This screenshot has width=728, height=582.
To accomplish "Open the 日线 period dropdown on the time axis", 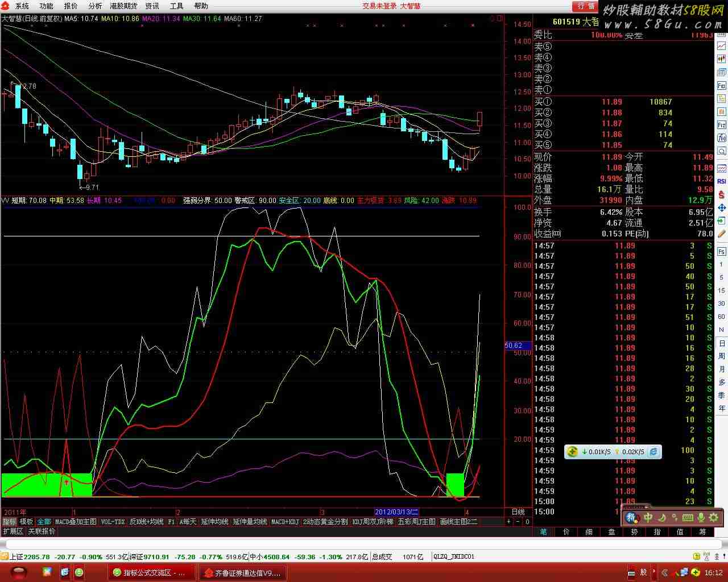I will point(518,512).
